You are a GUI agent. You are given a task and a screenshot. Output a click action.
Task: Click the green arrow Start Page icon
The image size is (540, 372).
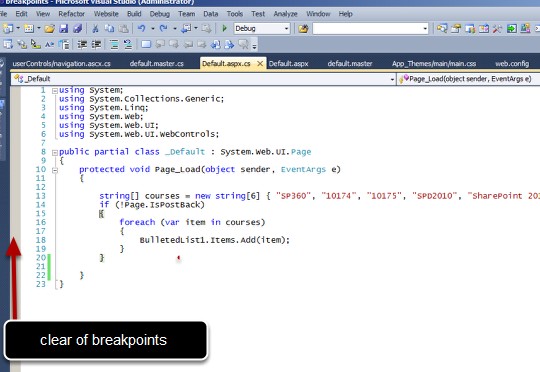pos(511,28)
